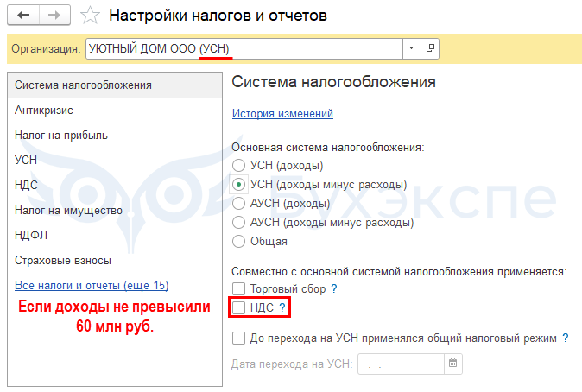Open Антикризис section in sidebar

[x=115, y=111]
